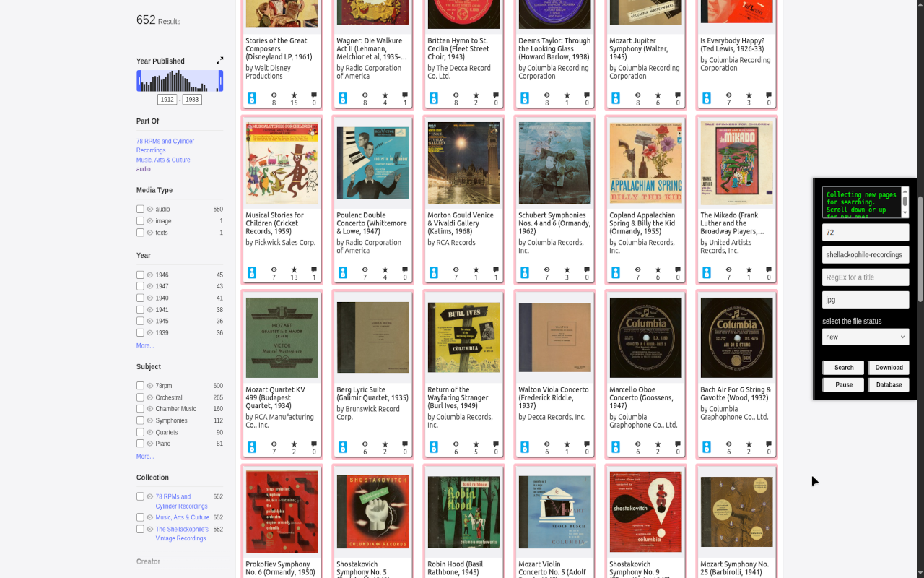
Task: Click the 1983 end year field
Action: click(192, 100)
